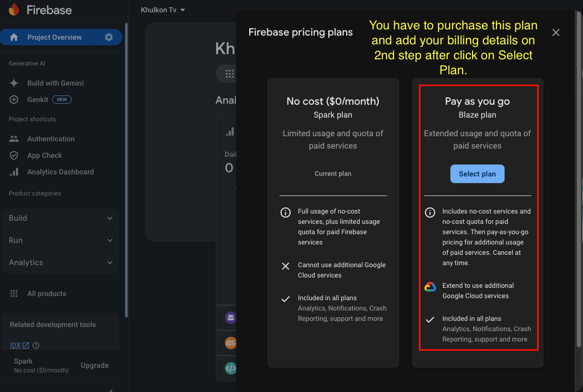Click the iOS app icon behind dialog
583x392 pixels.
pos(231,343)
